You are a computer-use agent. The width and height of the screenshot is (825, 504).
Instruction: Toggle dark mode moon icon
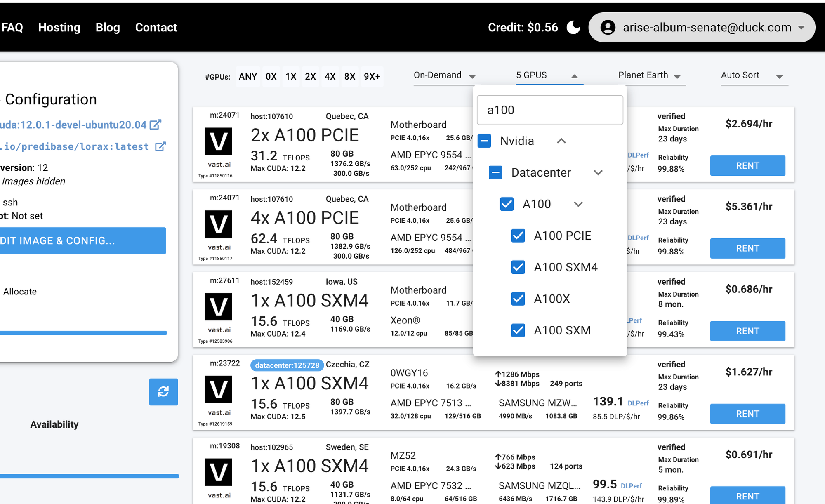[x=573, y=27]
